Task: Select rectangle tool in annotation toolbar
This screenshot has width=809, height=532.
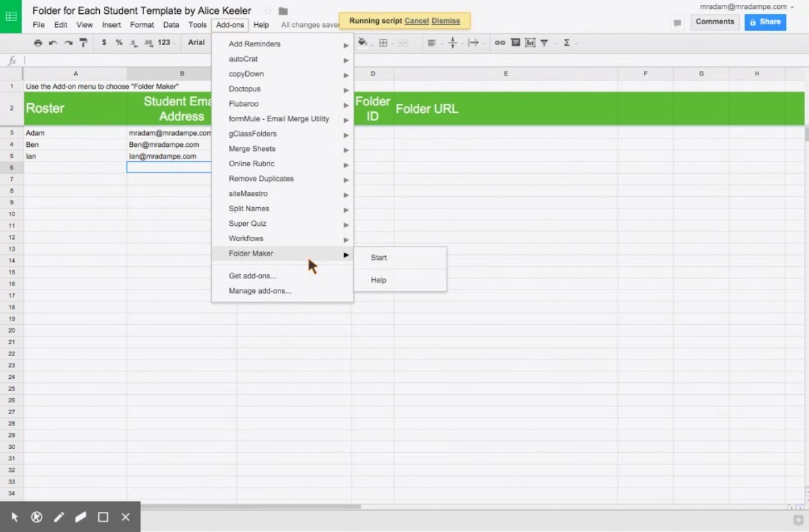Action: pos(103,517)
